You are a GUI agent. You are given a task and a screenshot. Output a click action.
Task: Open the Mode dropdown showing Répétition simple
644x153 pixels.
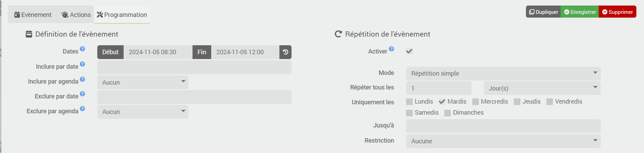point(503,74)
